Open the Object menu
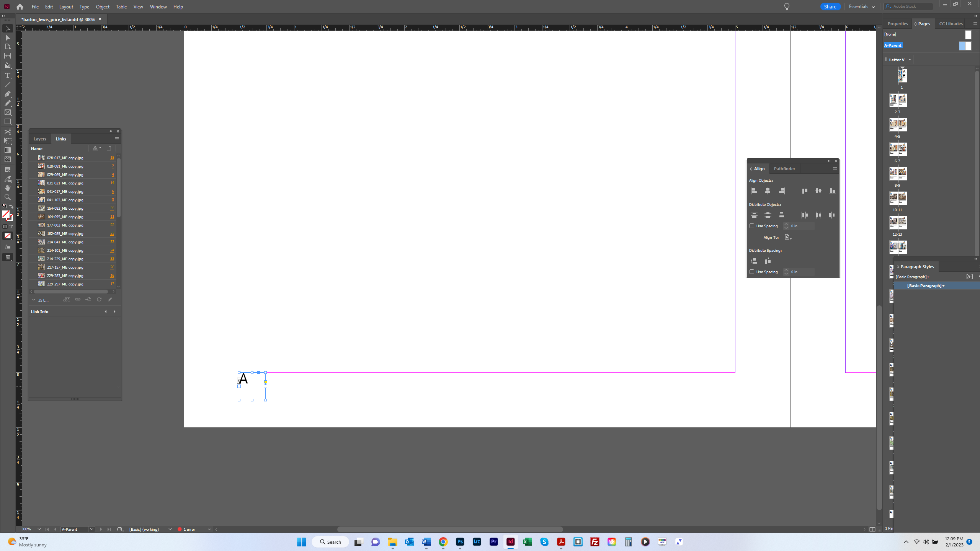 click(103, 6)
